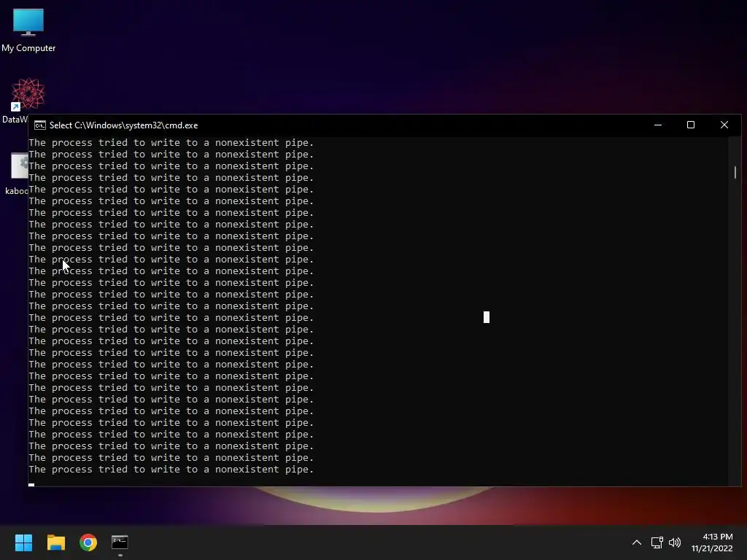Open the My Computer desktop icon
Viewport: 747px width, 560px height.
28,30
